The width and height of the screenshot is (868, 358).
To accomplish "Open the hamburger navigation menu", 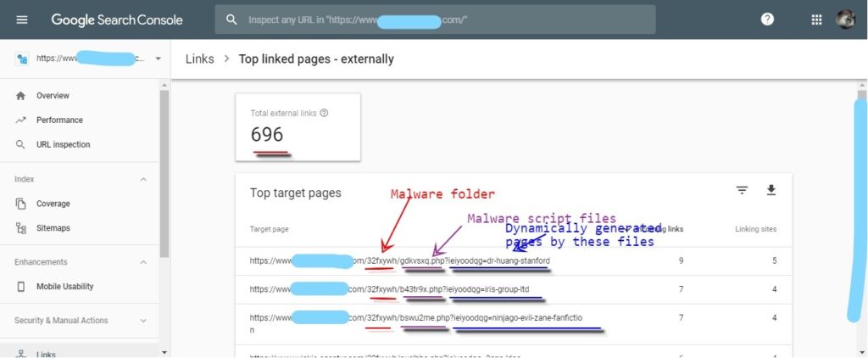I will [21, 20].
